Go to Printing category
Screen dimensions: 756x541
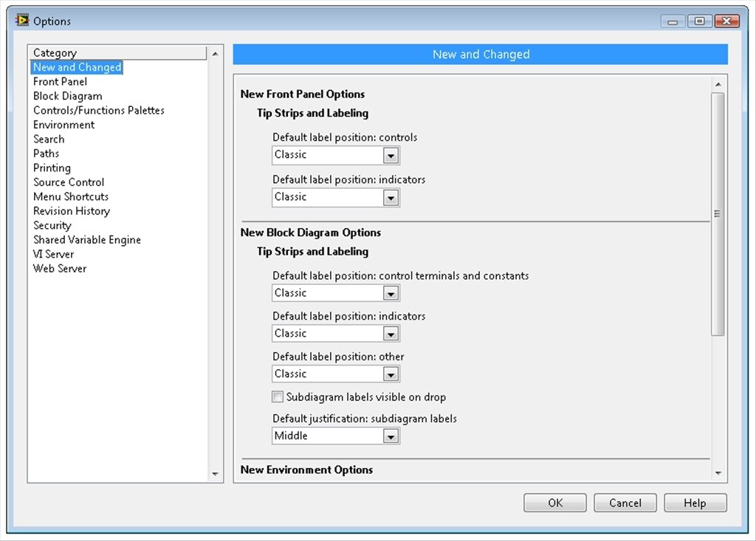pos(52,168)
